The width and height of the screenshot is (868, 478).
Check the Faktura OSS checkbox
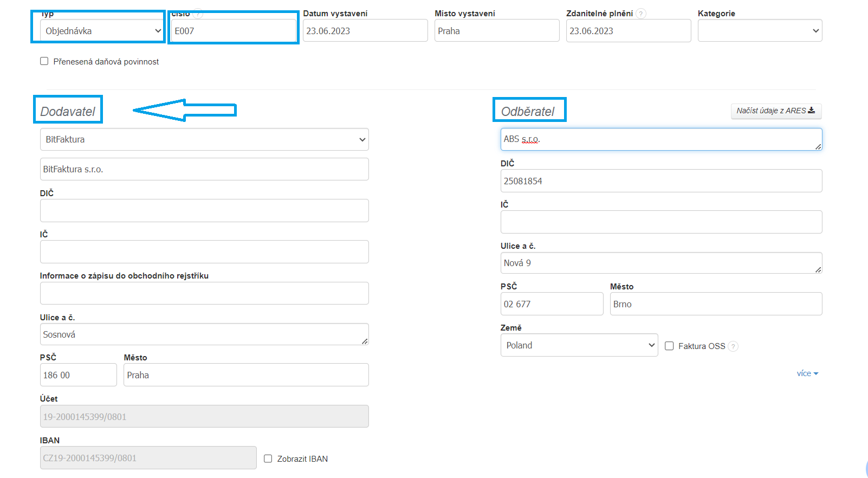(x=669, y=346)
